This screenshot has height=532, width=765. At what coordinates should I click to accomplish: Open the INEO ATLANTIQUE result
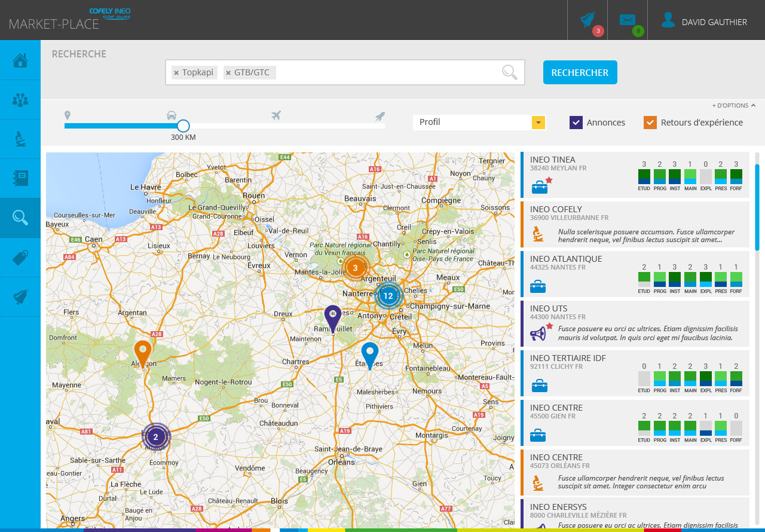point(635,274)
